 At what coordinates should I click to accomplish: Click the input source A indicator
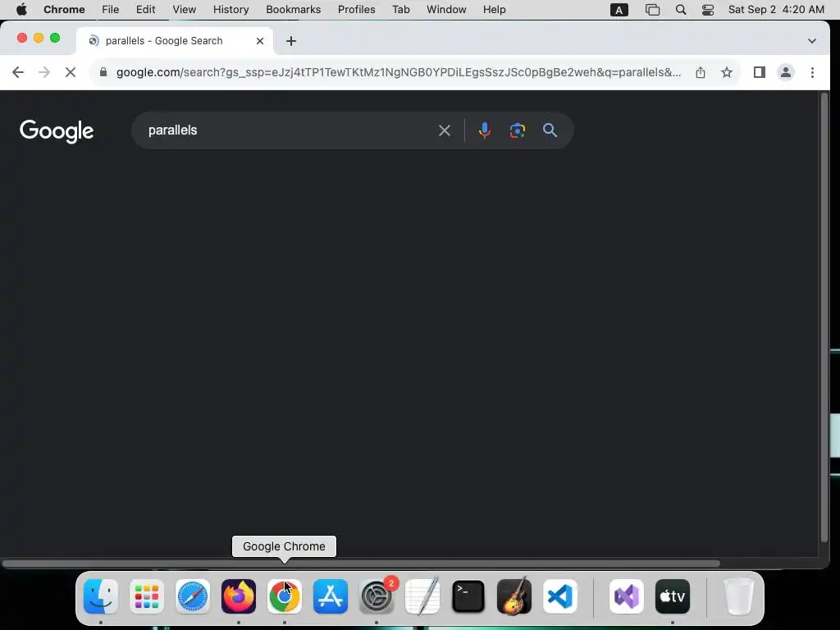(619, 10)
